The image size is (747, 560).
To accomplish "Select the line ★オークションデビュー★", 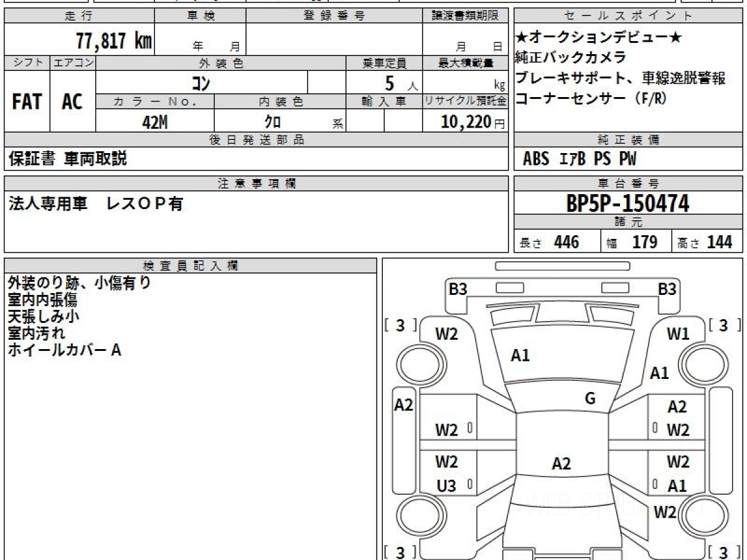I will coord(598,38).
